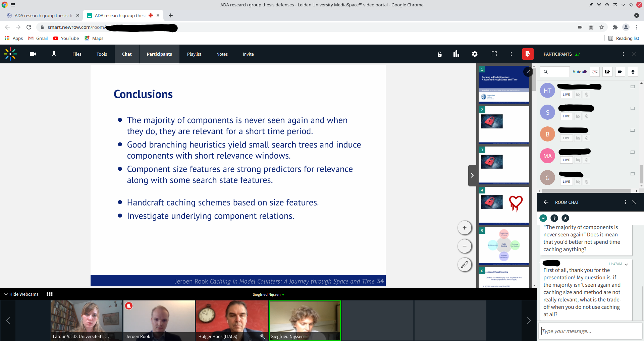Go back from Room Chat
644x341 pixels.
tap(546, 202)
